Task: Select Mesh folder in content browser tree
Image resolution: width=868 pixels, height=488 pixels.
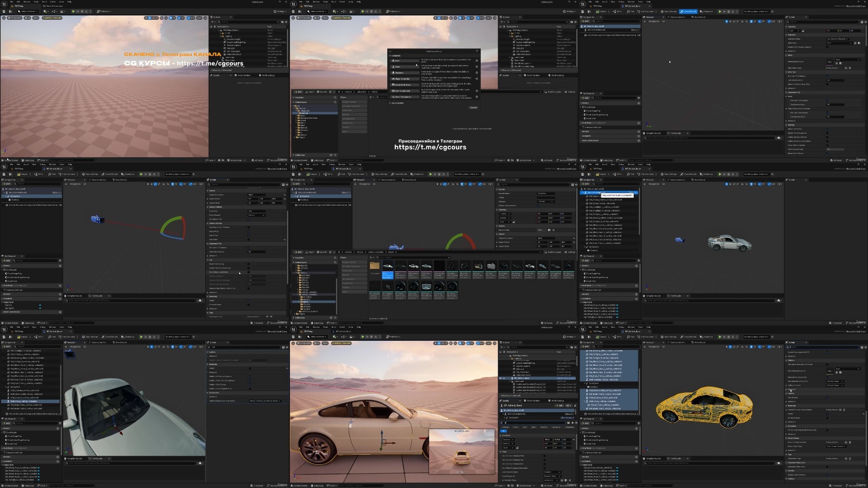Action: point(314,302)
